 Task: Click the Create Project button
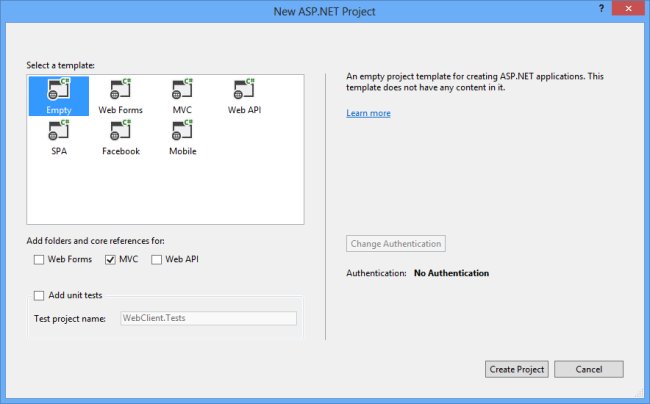click(x=517, y=369)
